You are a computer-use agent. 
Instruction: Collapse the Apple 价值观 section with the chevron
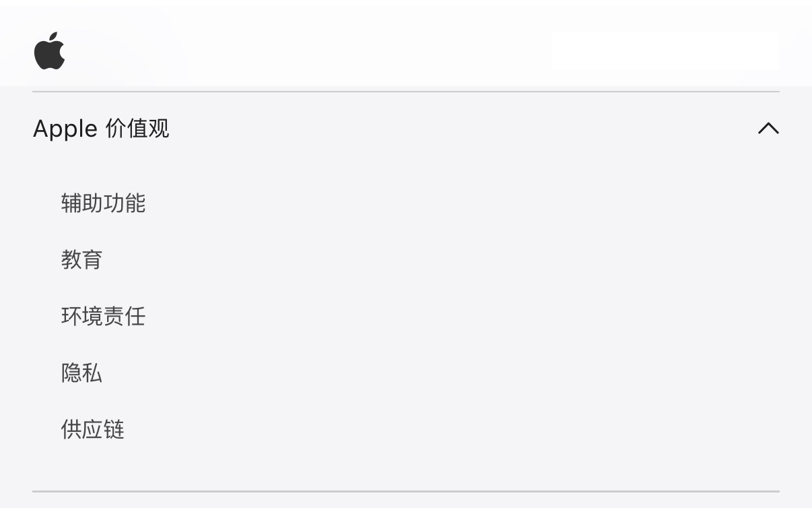[x=768, y=128]
